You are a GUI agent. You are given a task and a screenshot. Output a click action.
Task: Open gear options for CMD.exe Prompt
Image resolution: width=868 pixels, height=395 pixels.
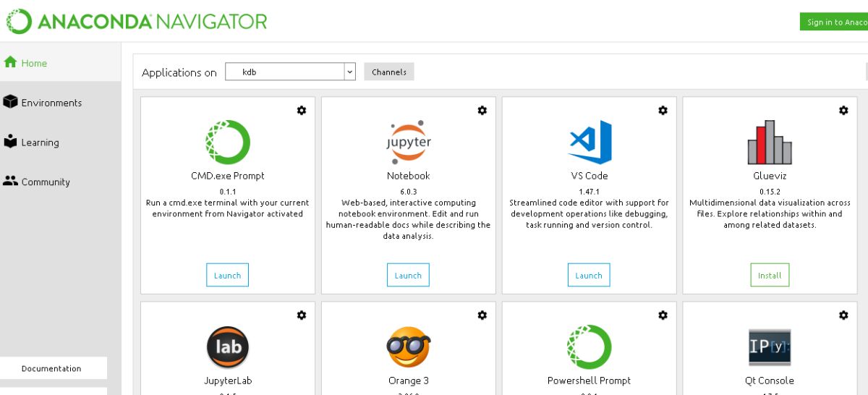[x=302, y=110]
